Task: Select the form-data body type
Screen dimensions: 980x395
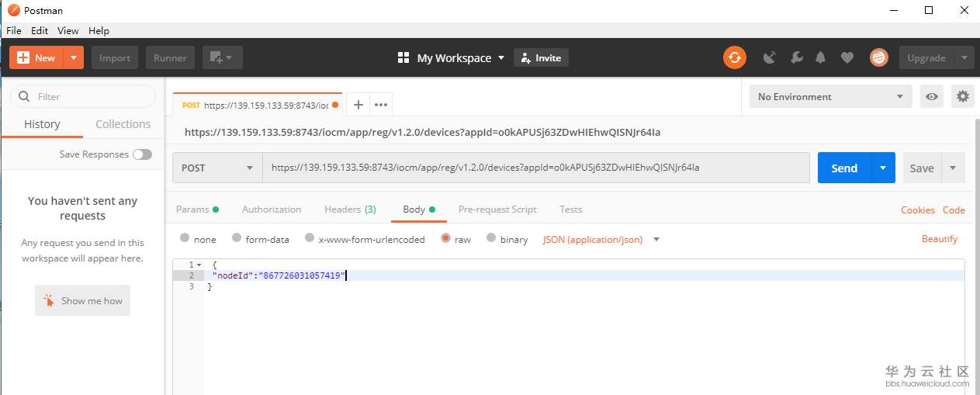Action: 237,238
